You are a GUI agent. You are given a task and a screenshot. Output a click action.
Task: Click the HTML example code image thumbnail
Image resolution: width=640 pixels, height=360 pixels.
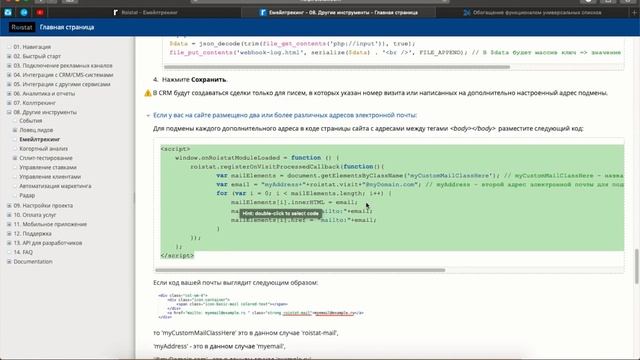pyautogui.click(x=261, y=307)
